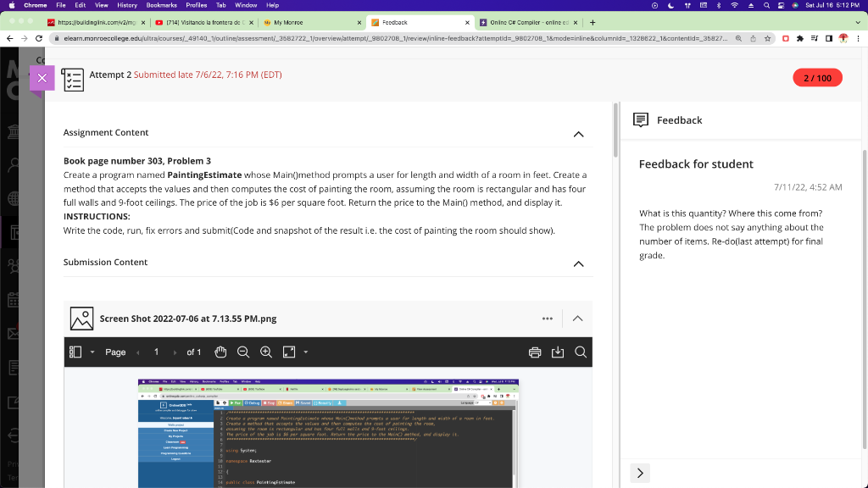Open the three-dot menu for the screenshot attachment
The width and height of the screenshot is (868, 488).
click(x=548, y=319)
